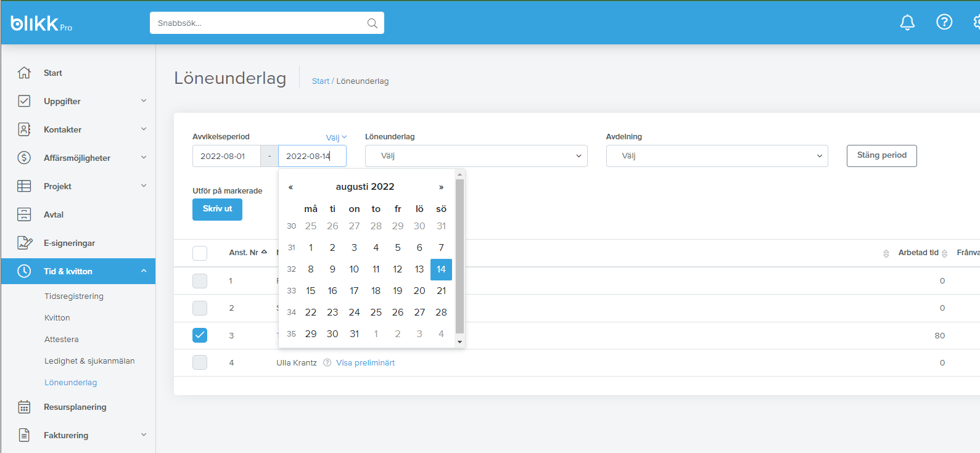Click the Projekt table icon
Screen dimensions: 980x453
click(24, 186)
